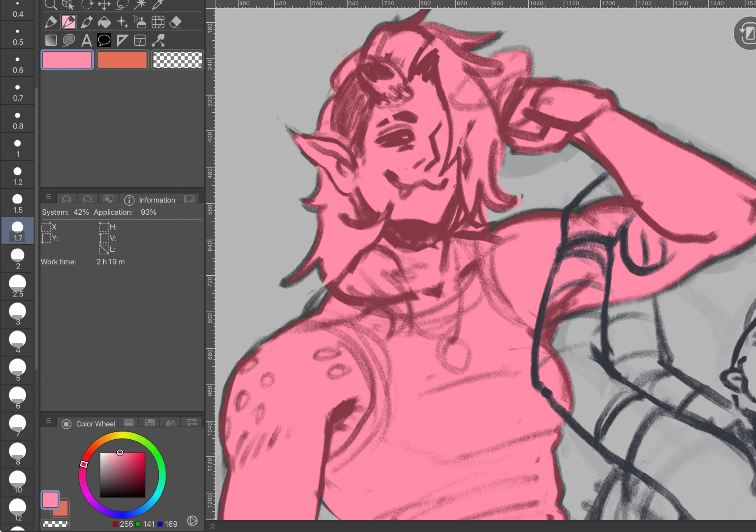Select the Eraser tool
This screenshot has width=756, height=532.
(x=175, y=22)
